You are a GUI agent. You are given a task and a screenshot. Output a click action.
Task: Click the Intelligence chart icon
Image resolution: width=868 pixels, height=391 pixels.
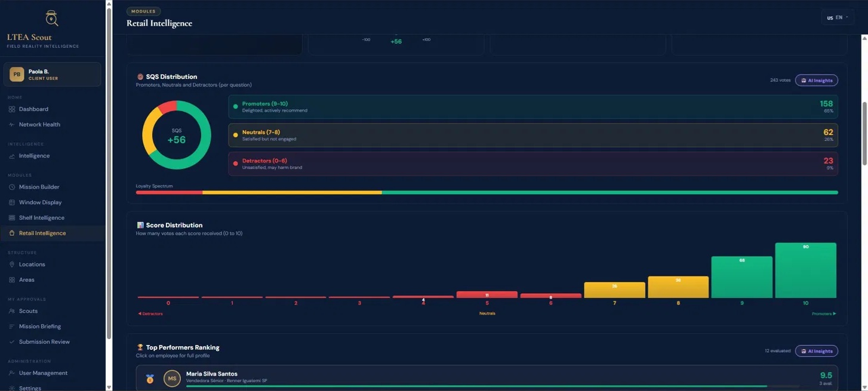pyautogui.click(x=12, y=156)
